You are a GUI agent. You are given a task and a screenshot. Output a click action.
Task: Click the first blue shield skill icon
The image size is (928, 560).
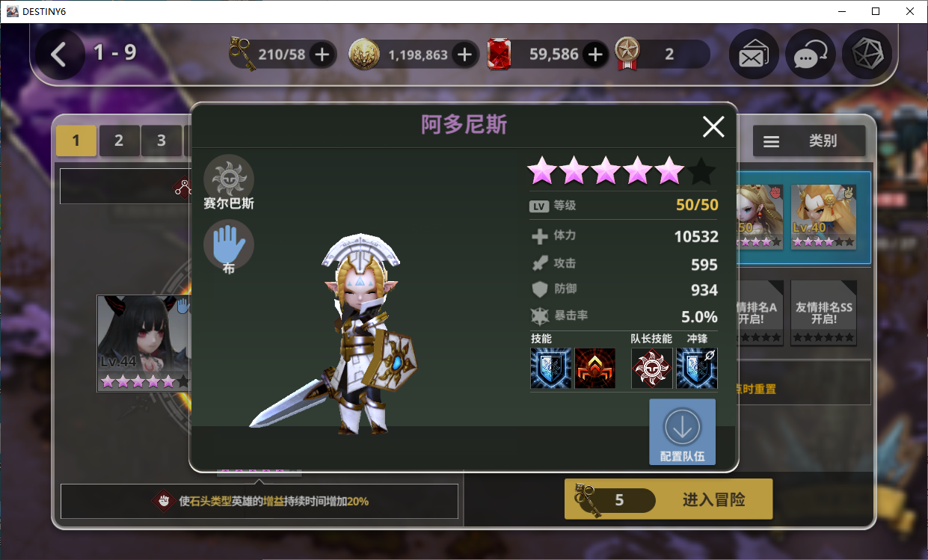pos(551,369)
